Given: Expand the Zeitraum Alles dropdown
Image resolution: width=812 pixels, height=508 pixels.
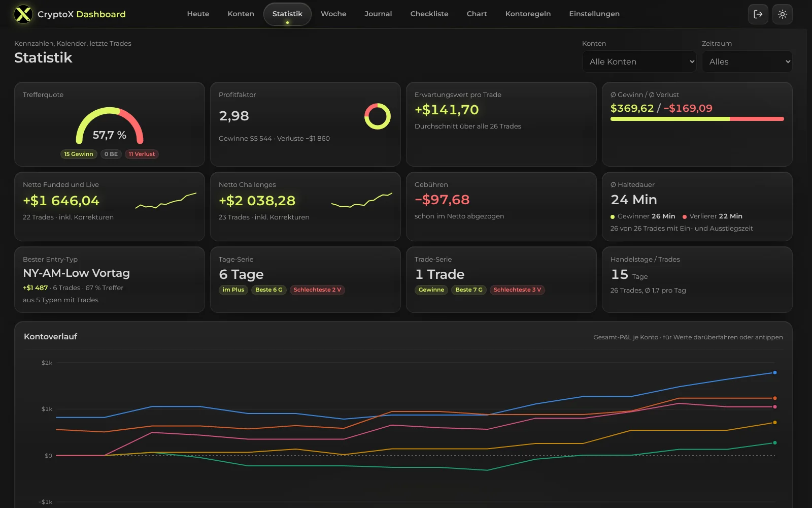Looking at the screenshot, I should pos(747,61).
